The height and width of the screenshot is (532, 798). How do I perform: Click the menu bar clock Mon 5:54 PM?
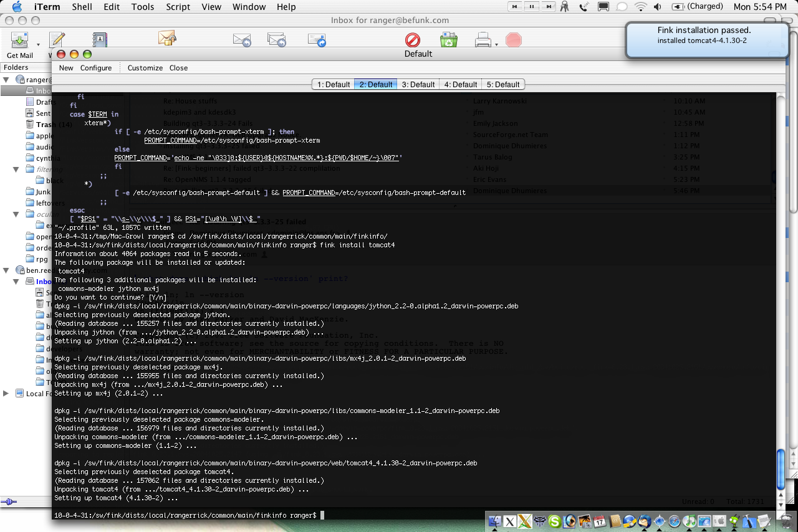760,7
